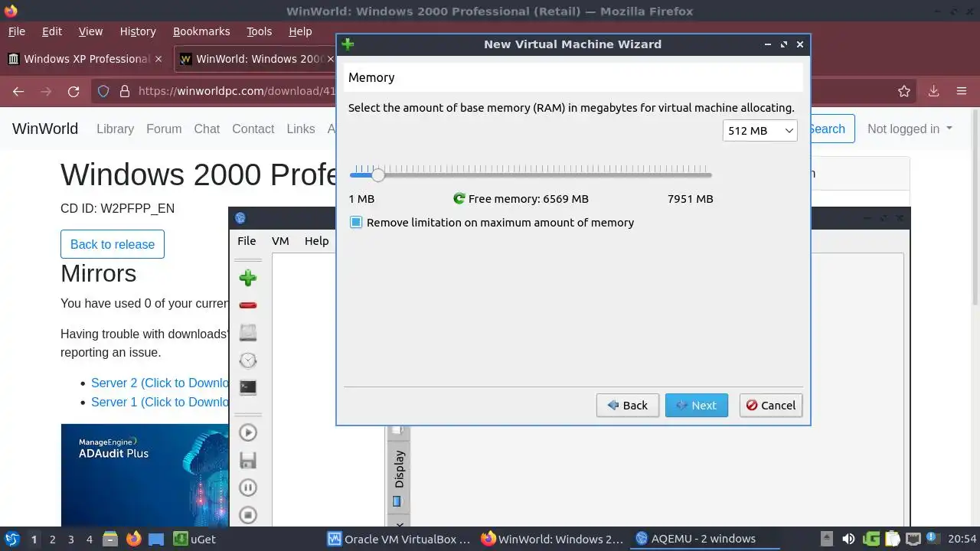This screenshot has height=551, width=980.
Task: Open the Firefox History menu
Action: pyautogui.click(x=138, y=31)
